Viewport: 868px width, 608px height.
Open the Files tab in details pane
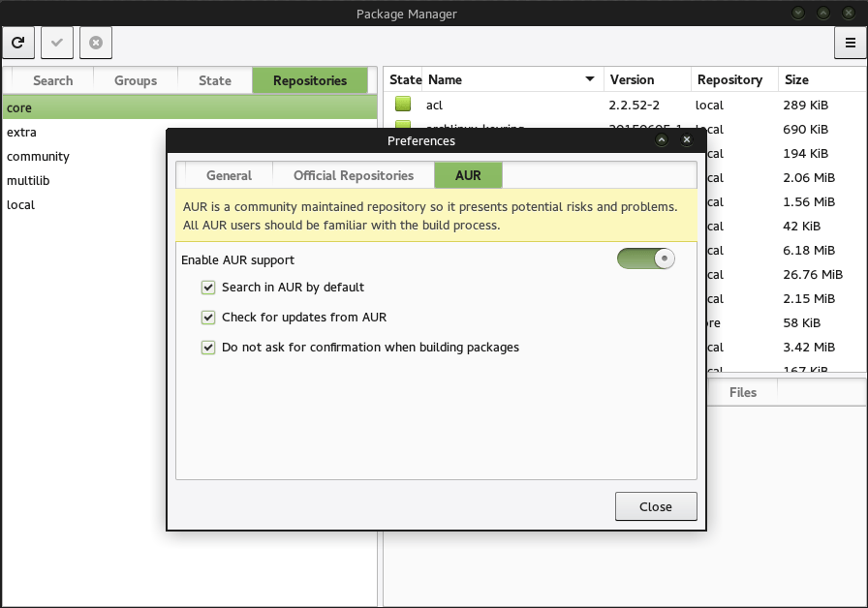pos(743,392)
